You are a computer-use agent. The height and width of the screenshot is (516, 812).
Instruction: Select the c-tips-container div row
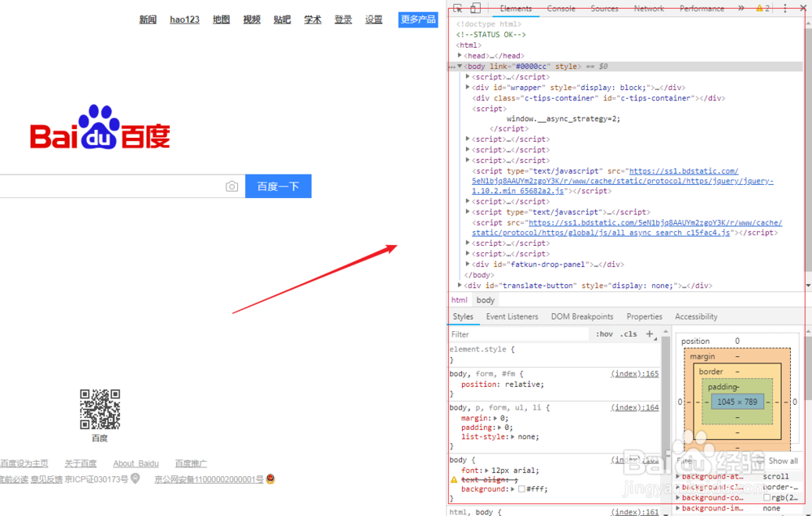pos(598,98)
